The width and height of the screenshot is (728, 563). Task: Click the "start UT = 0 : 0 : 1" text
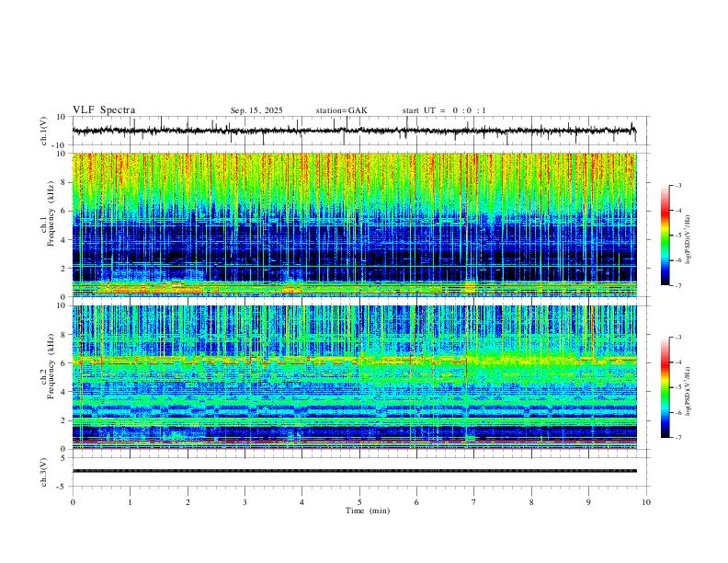444,110
